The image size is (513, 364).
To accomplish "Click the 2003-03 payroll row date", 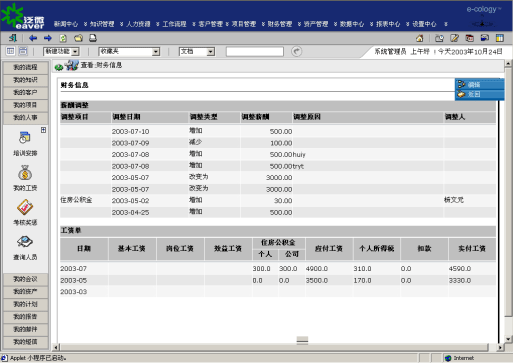I will pos(73,292).
